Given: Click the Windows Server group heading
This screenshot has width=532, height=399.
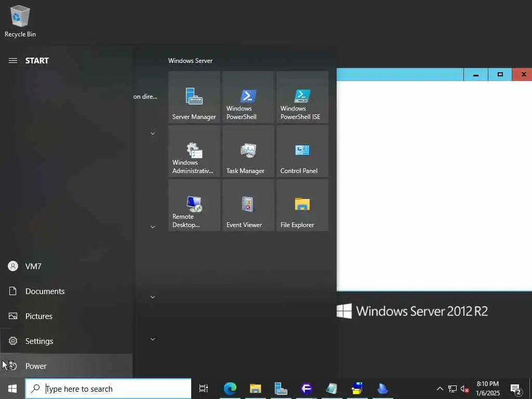Looking at the screenshot, I should [x=190, y=61].
